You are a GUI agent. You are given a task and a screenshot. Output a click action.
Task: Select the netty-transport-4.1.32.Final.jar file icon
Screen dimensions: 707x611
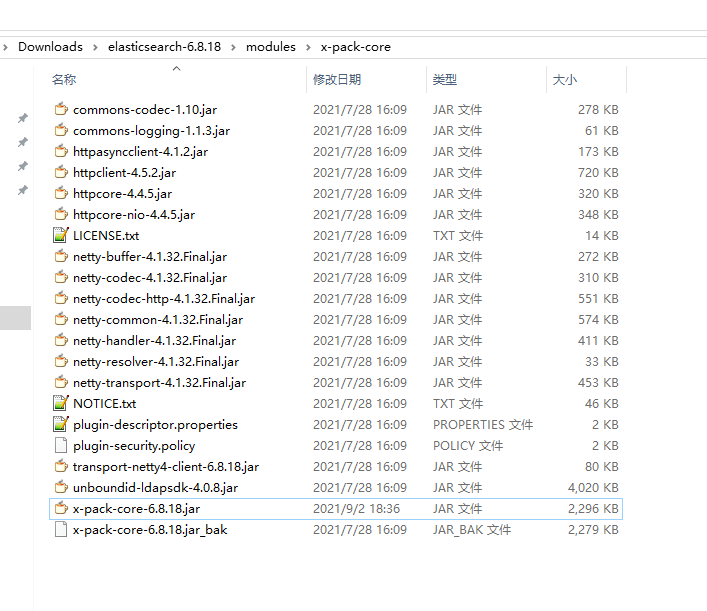coord(61,382)
